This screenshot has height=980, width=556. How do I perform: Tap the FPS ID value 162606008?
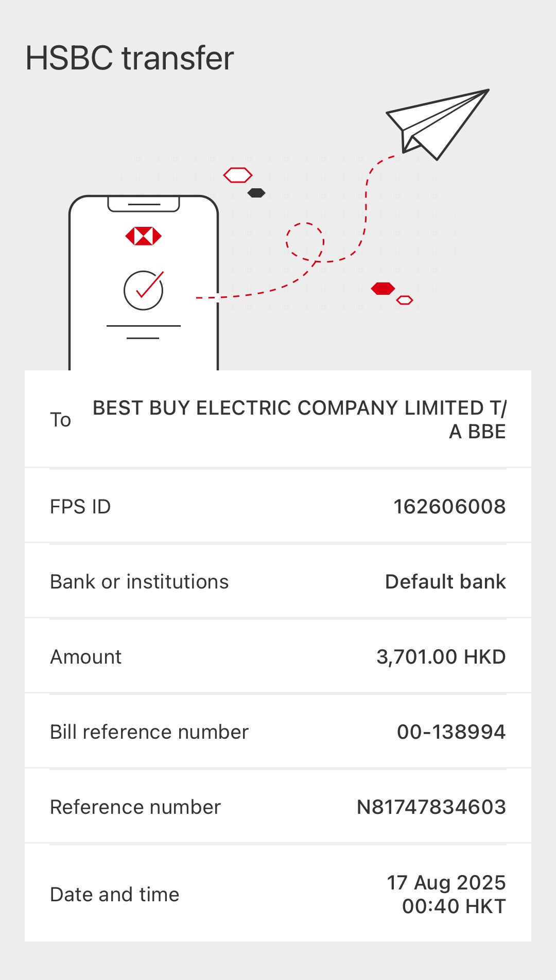click(449, 507)
